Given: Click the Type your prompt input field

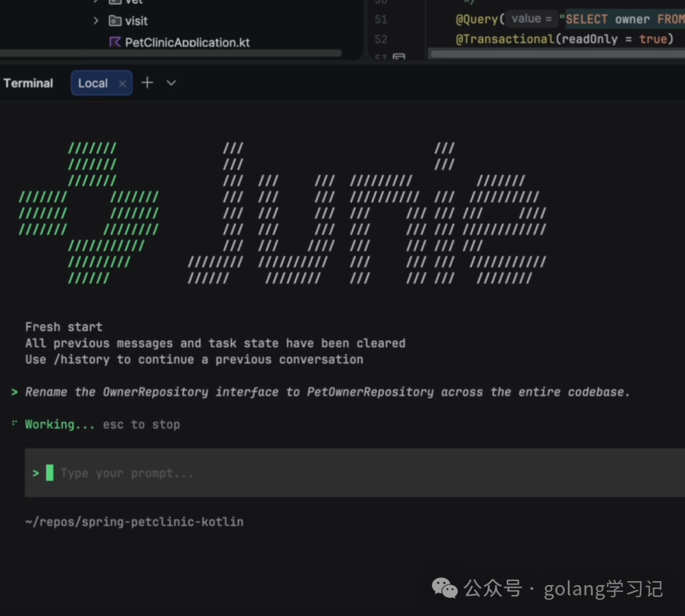Looking at the screenshot, I should click(x=127, y=473).
